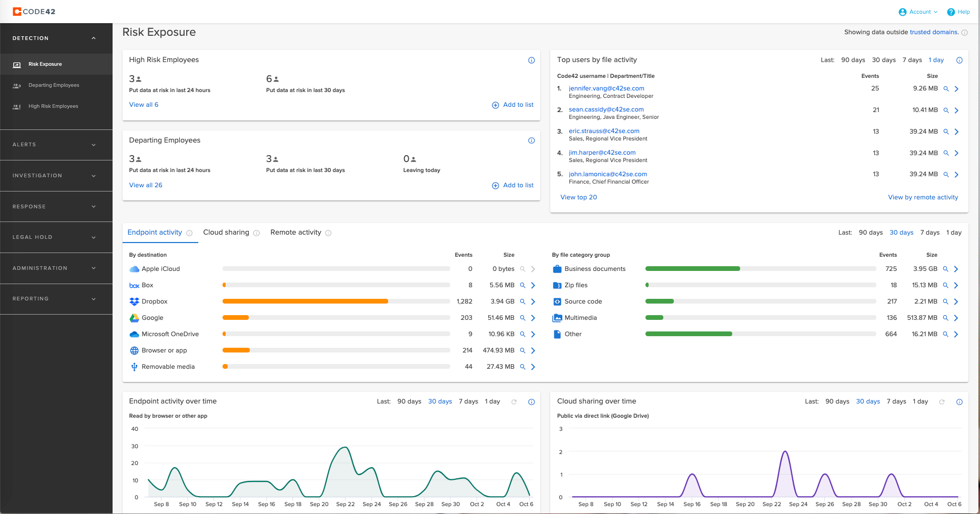The width and height of the screenshot is (980, 514).
Task: Switch to the Cloud sharing tab
Action: [226, 233]
